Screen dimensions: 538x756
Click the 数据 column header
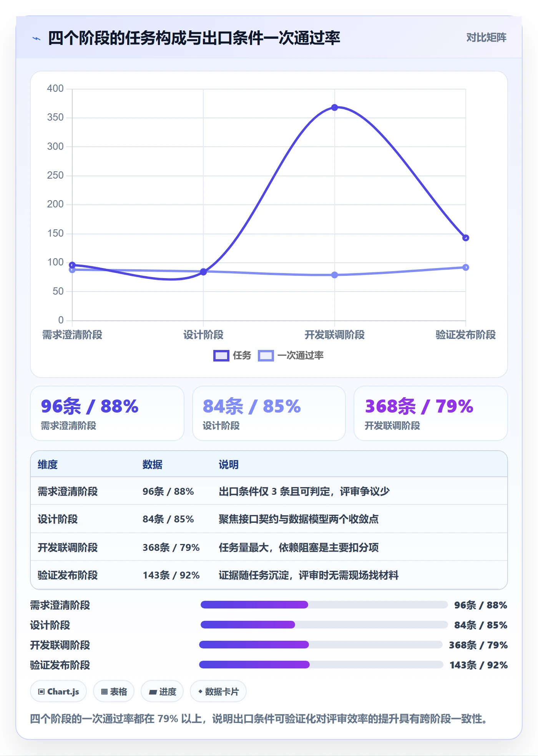[x=153, y=464]
